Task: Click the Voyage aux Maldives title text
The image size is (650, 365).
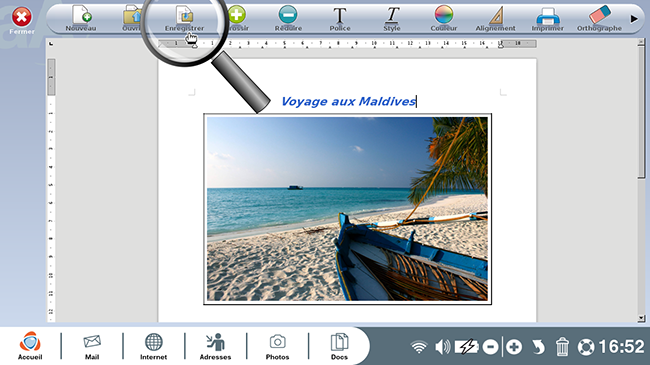Action: 348,102
